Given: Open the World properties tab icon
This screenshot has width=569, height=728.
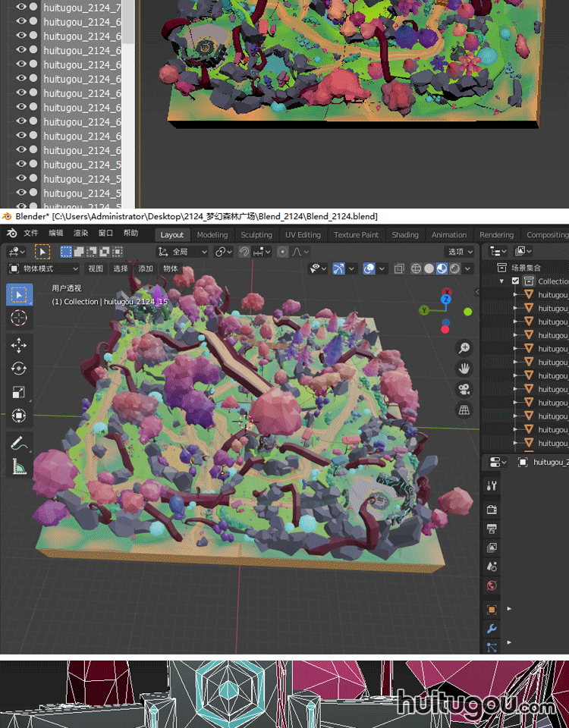Looking at the screenshot, I should [492, 585].
